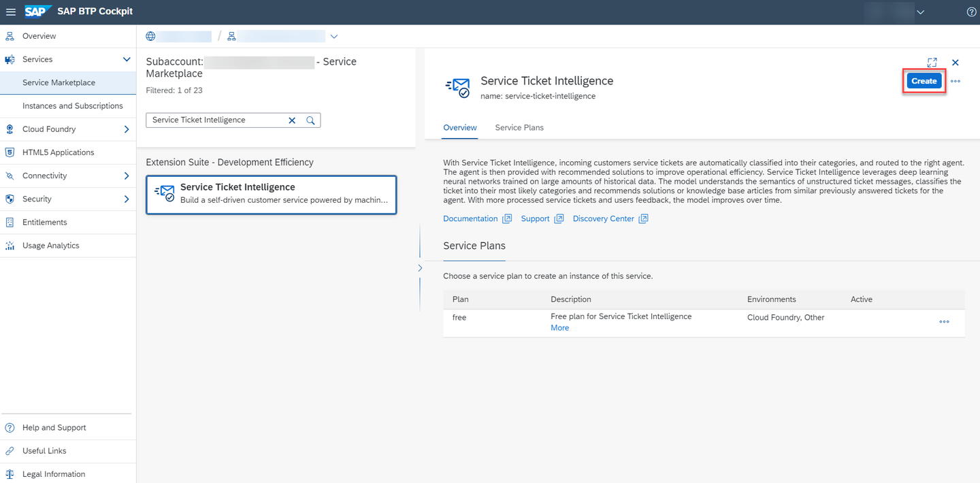This screenshot has width=980, height=483.
Task: Click the subaccount hierarchy breadcrumb icon
Action: (231, 36)
